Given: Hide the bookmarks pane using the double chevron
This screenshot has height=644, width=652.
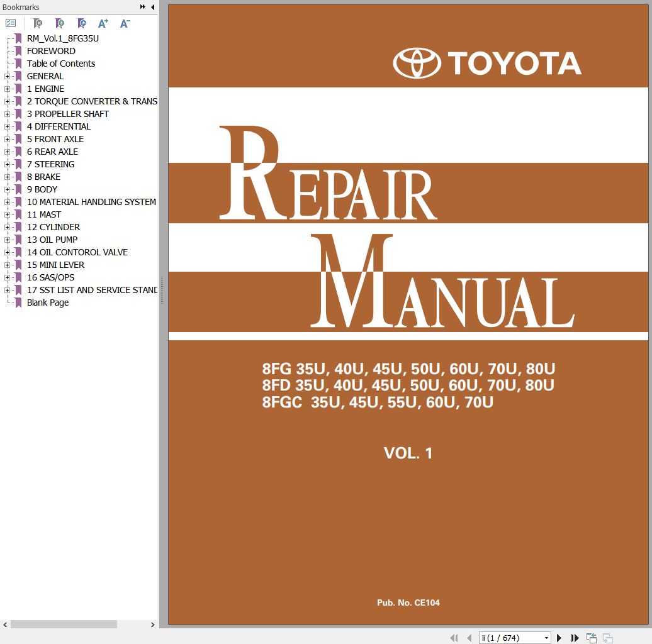Looking at the screenshot, I should pyautogui.click(x=142, y=7).
